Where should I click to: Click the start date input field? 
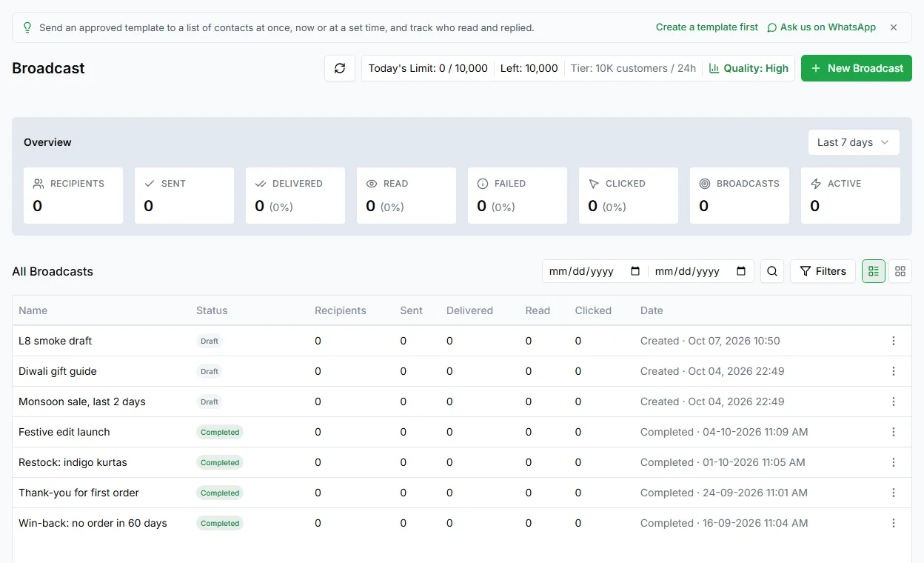(595, 271)
